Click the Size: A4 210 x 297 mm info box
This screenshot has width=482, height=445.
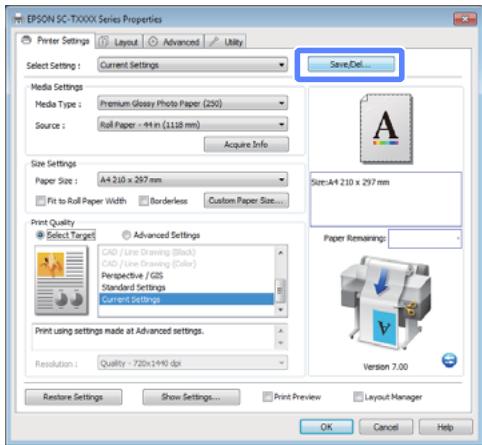(386, 199)
